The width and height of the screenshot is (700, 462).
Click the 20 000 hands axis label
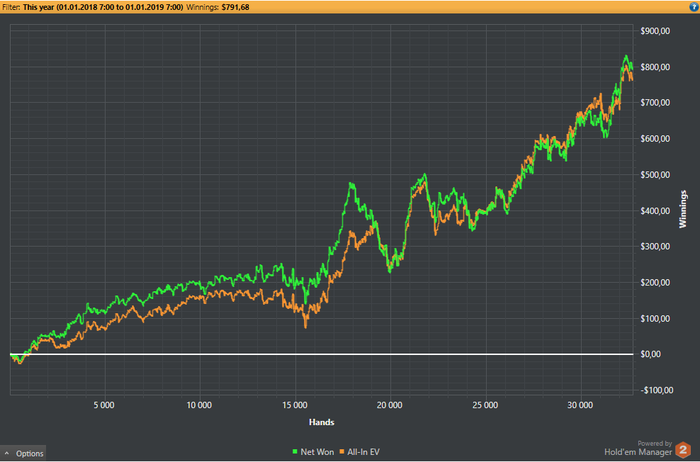pyautogui.click(x=389, y=405)
